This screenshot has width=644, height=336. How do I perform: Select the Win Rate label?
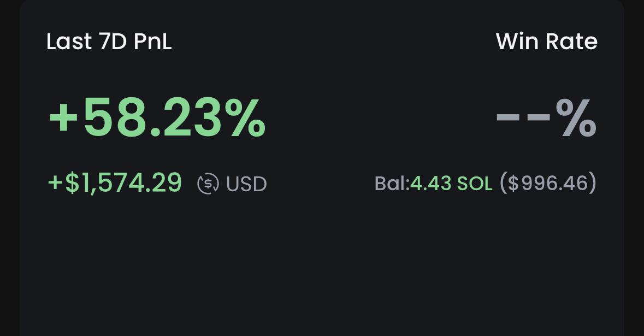tap(547, 41)
